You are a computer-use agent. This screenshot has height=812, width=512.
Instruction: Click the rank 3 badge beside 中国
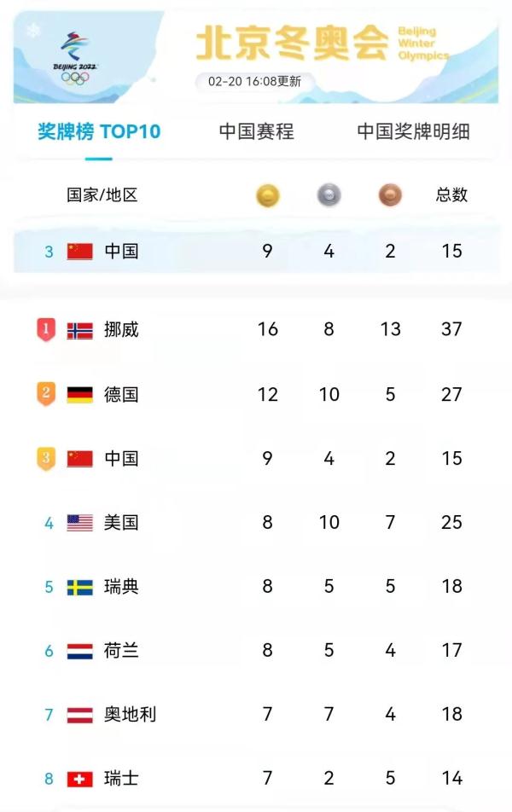point(47,458)
